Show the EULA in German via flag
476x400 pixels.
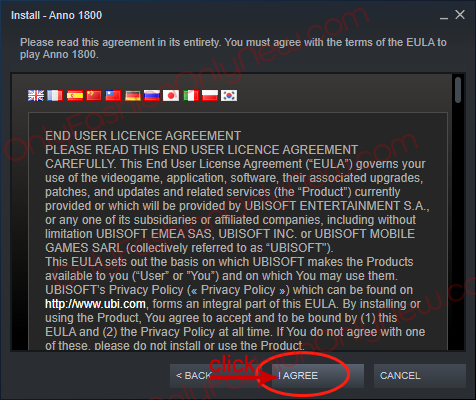133,96
